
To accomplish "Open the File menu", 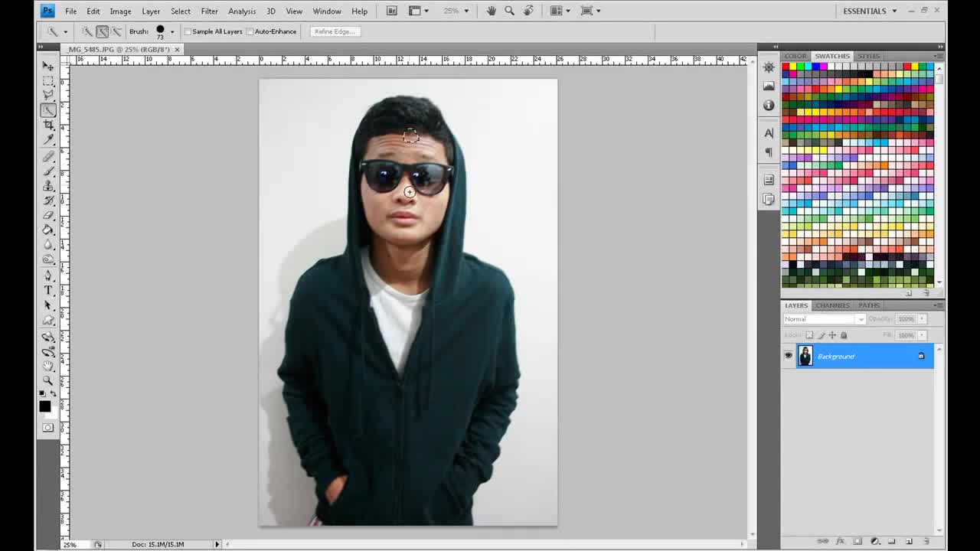I will tap(70, 11).
